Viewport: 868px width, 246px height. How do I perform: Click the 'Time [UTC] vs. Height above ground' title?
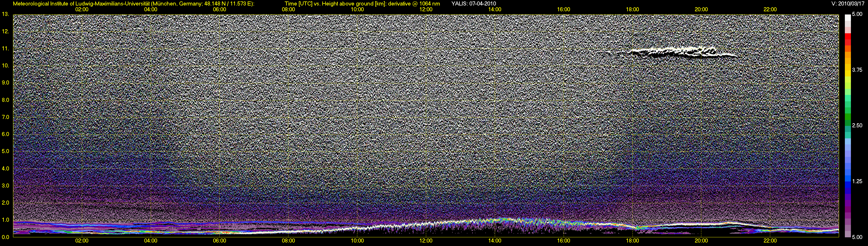tap(362, 4)
